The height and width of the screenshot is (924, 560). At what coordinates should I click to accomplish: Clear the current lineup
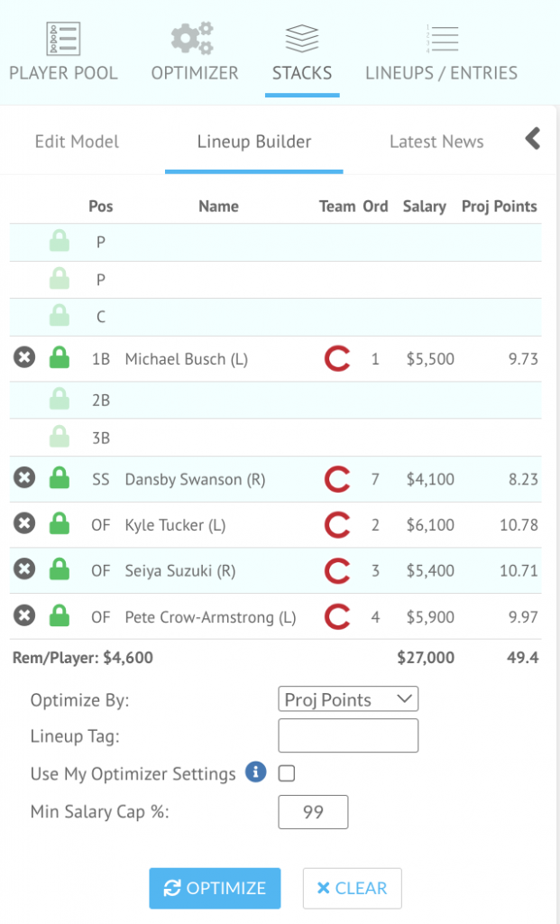pyautogui.click(x=352, y=888)
